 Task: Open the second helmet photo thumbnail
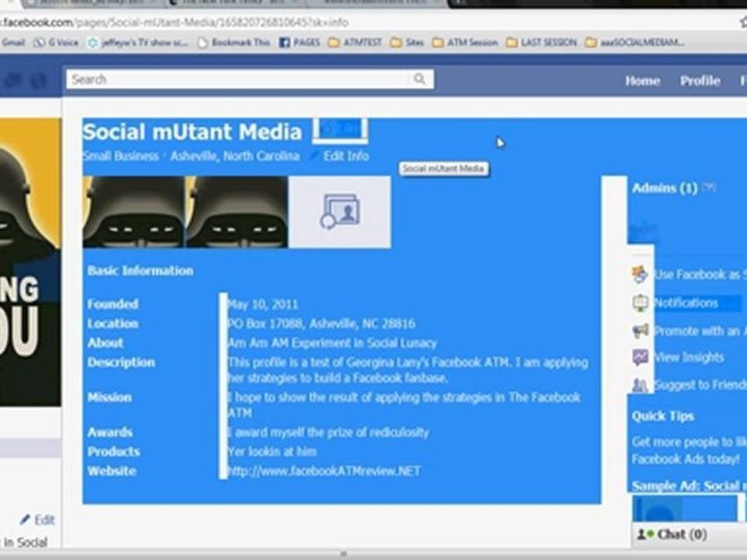pyautogui.click(x=237, y=212)
